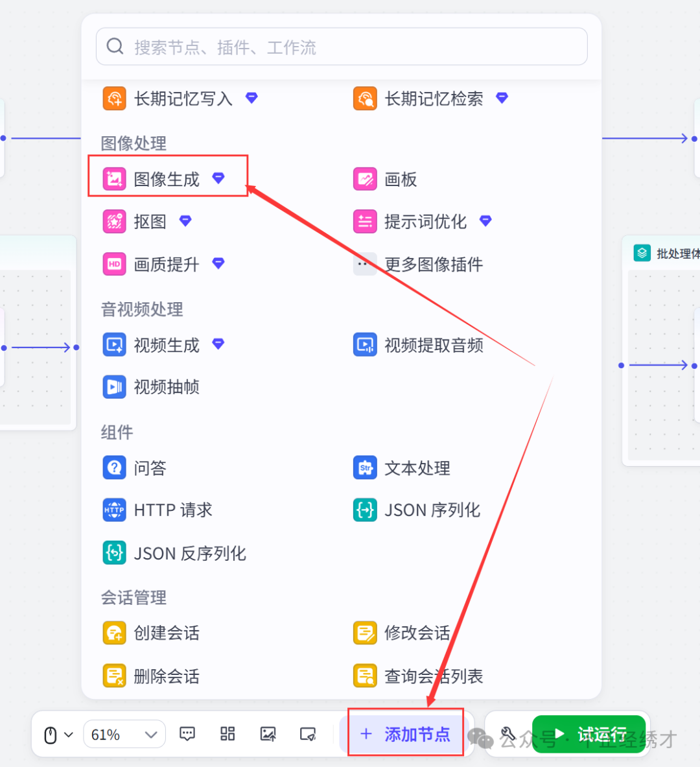Add the 画板 node
The width and height of the screenshot is (700, 767).
(385, 180)
